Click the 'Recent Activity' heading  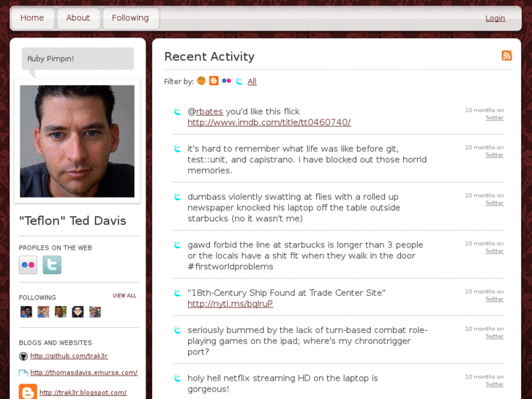click(209, 56)
